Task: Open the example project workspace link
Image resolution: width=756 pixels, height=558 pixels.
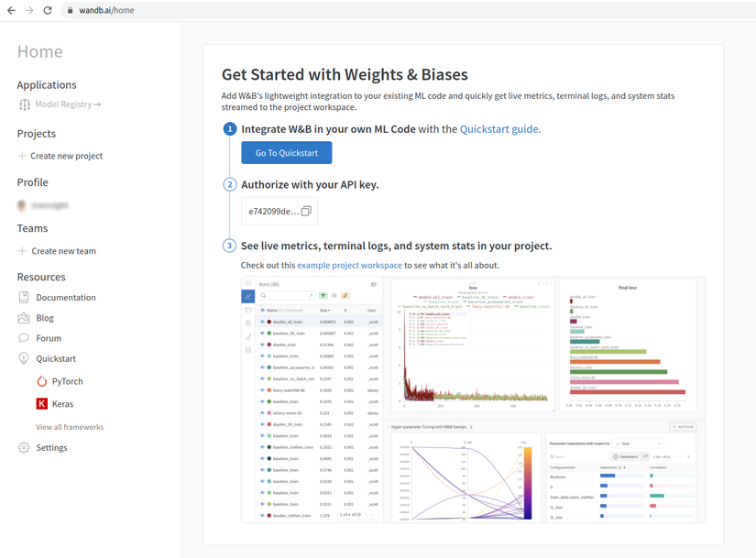Action: pos(349,266)
